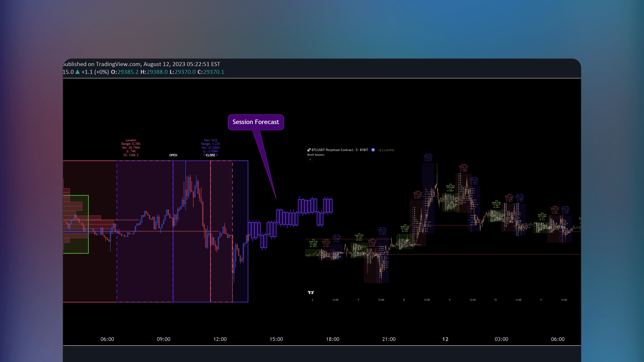
Task: Select the OPEN session marker label
Action: pyautogui.click(x=173, y=155)
